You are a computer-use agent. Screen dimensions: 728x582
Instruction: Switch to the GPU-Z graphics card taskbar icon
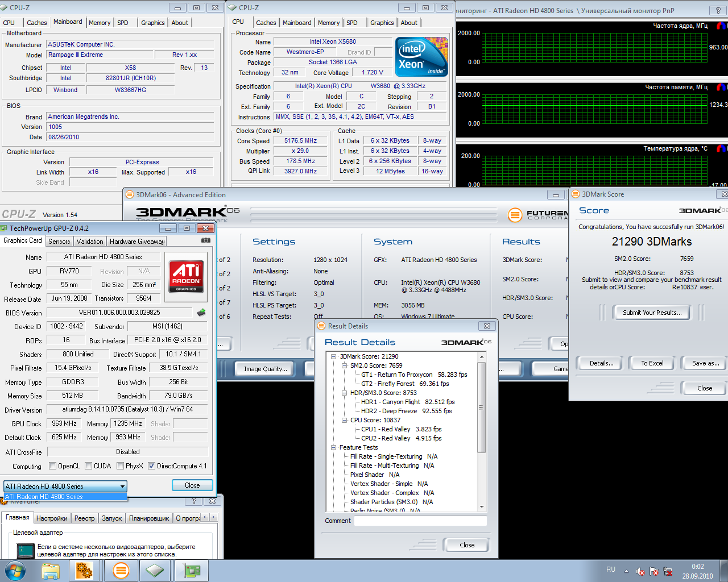point(191,571)
